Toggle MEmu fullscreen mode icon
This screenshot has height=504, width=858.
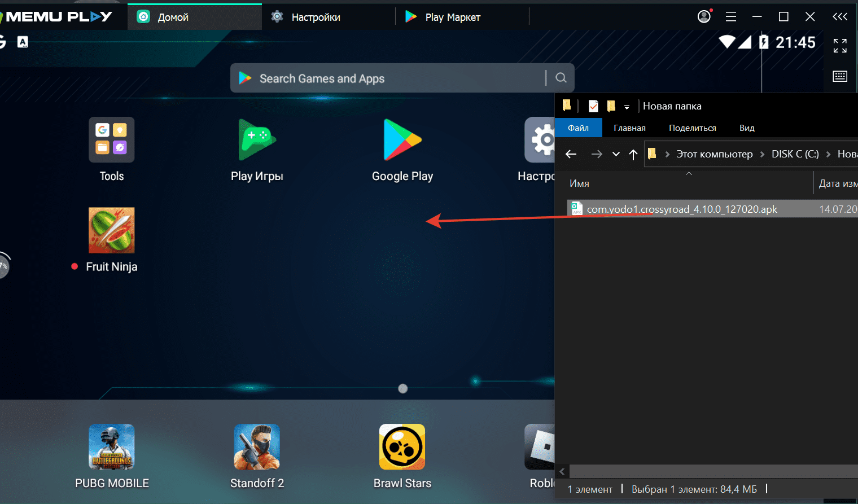pos(840,46)
